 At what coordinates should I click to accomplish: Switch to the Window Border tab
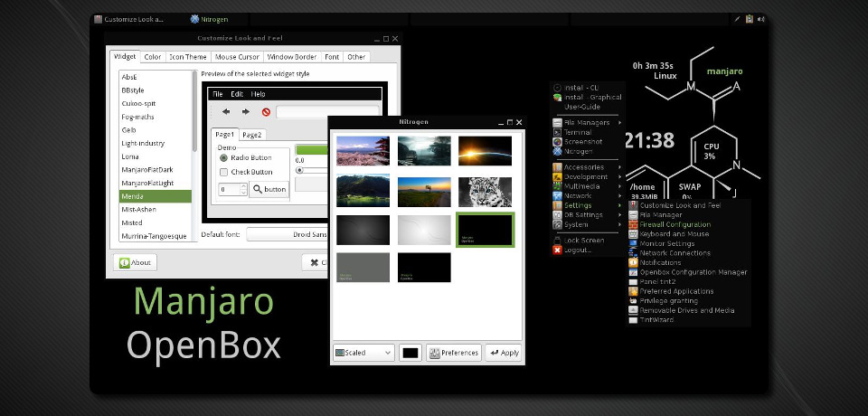(x=292, y=56)
